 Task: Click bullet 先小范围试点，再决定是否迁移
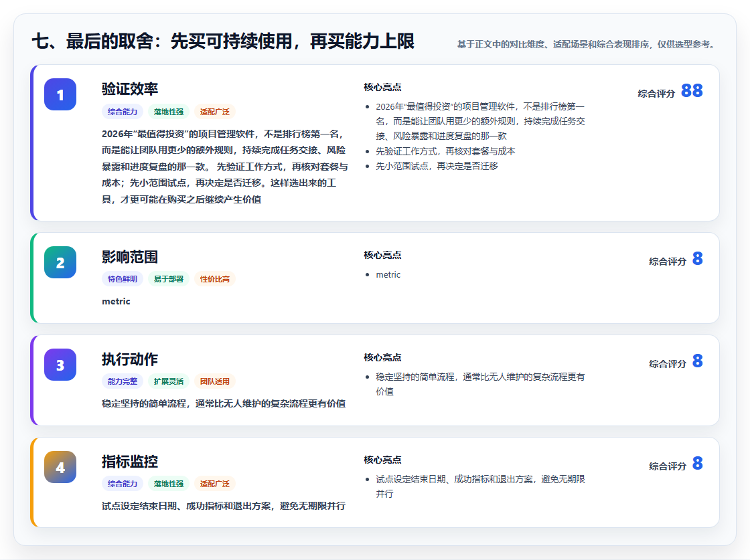(x=437, y=166)
